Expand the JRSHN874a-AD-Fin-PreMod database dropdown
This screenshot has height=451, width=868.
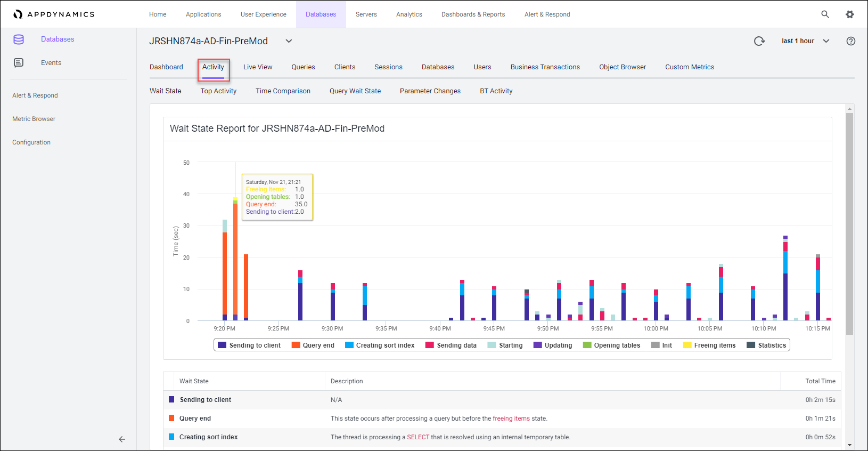pos(289,41)
